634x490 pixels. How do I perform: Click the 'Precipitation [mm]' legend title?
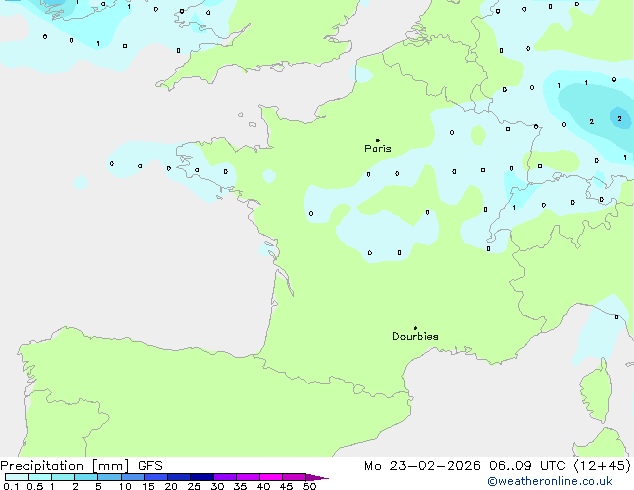(x=65, y=466)
